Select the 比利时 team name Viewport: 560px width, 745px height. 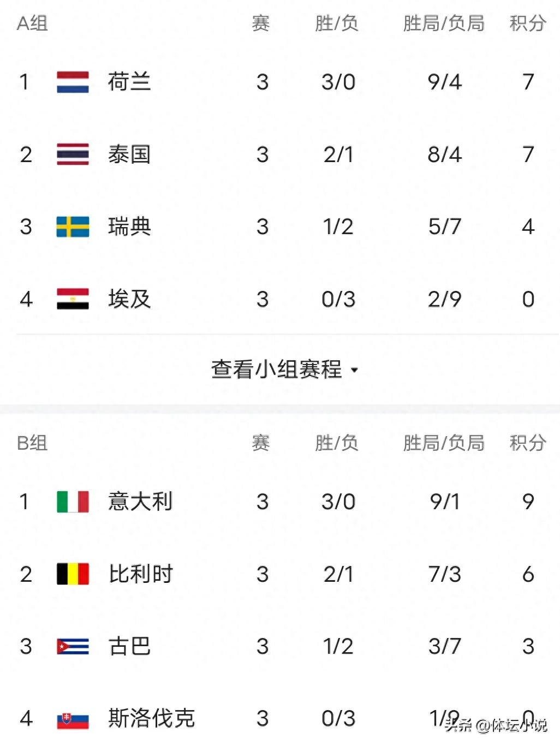140,574
